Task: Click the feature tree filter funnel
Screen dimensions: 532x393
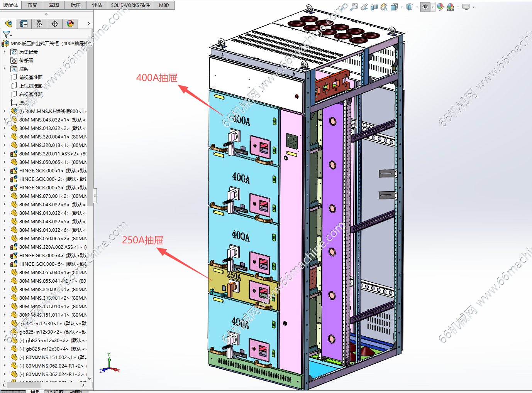Action: [7, 35]
